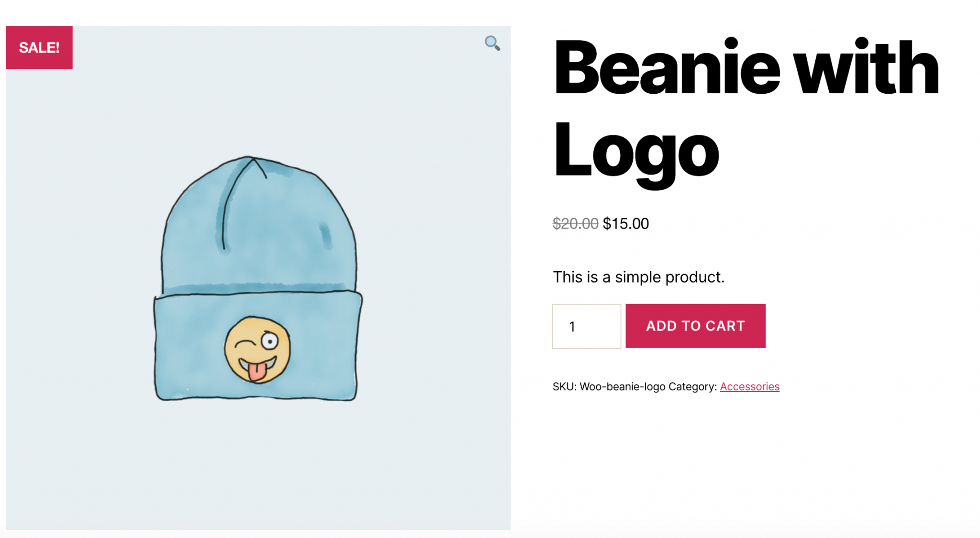Click the winking emoji logo on the beanie

(x=257, y=350)
